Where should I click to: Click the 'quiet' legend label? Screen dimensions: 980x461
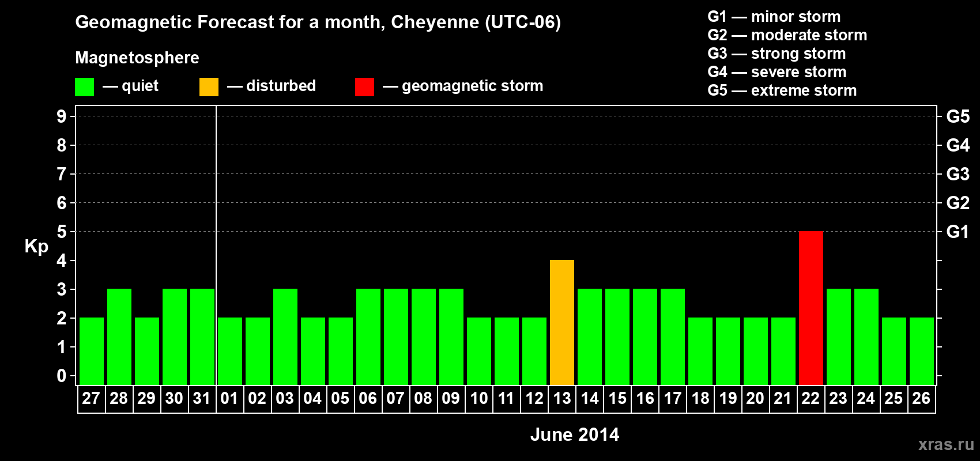point(140,86)
